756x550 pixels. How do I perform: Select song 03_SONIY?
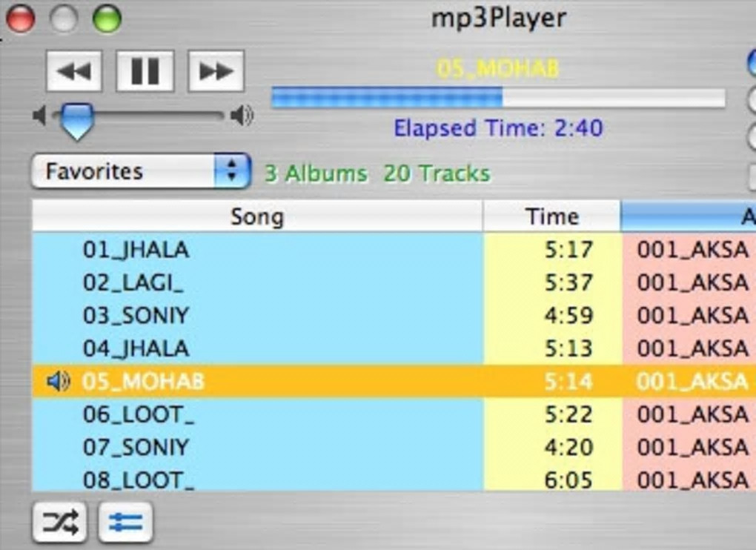(x=136, y=315)
